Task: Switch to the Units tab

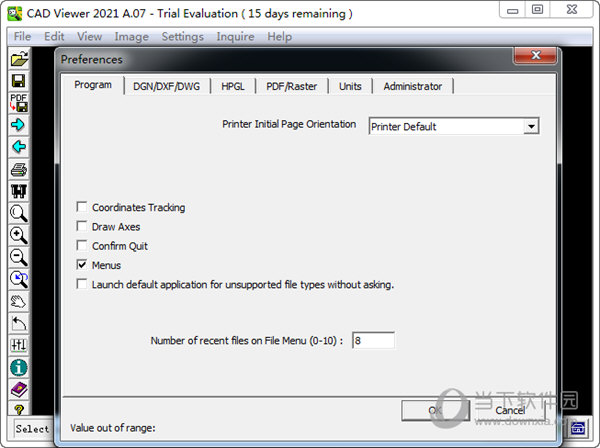Action: tap(350, 86)
